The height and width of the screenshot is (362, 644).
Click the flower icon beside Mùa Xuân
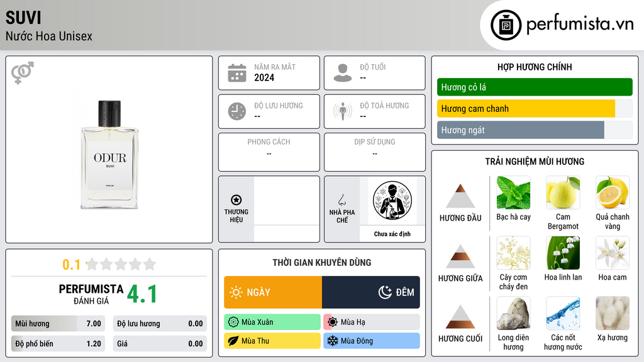click(x=233, y=322)
